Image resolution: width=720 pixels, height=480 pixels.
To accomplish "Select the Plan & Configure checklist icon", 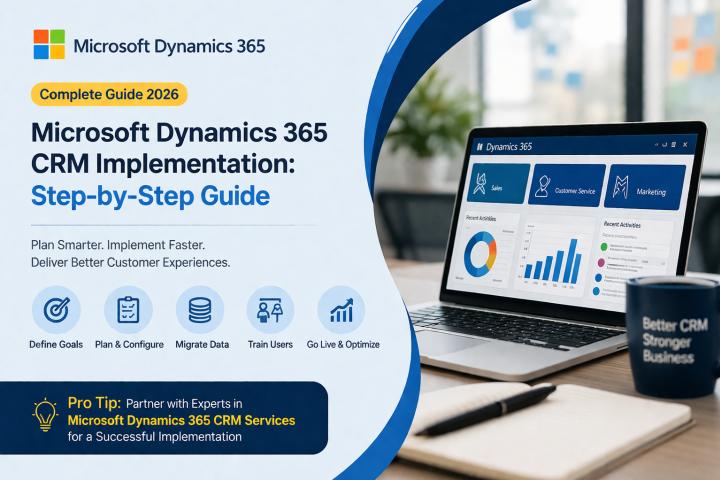I will (x=128, y=310).
